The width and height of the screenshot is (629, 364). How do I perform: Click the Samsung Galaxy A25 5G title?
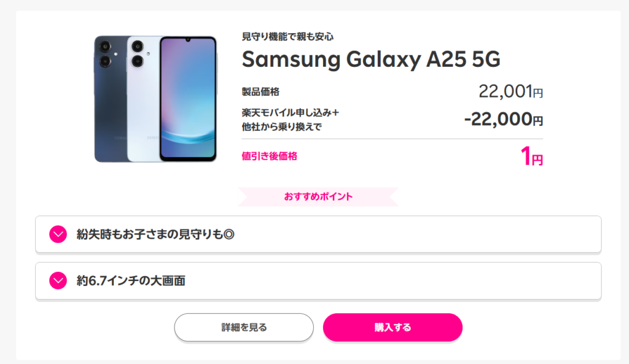point(371,59)
